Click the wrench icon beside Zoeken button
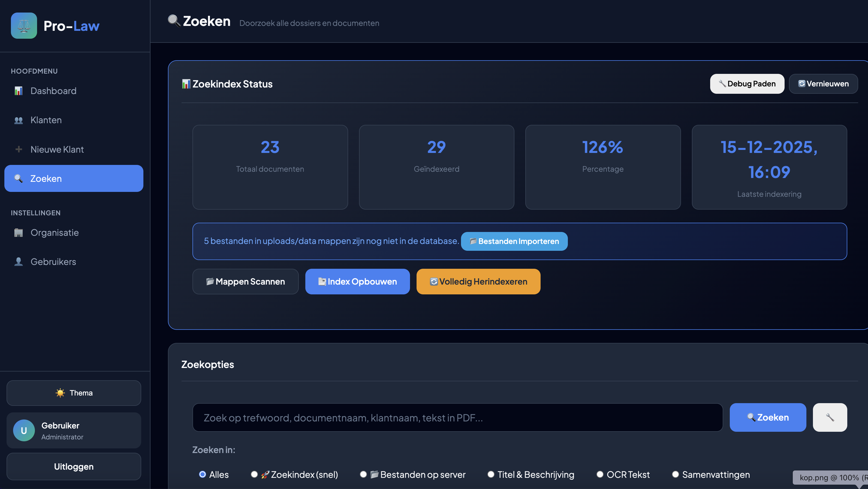Viewport: 868px width, 489px height. pyautogui.click(x=830, y=418)
